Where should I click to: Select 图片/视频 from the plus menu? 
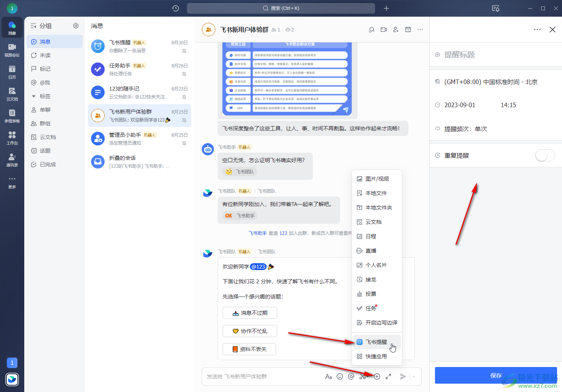(377, 179)
